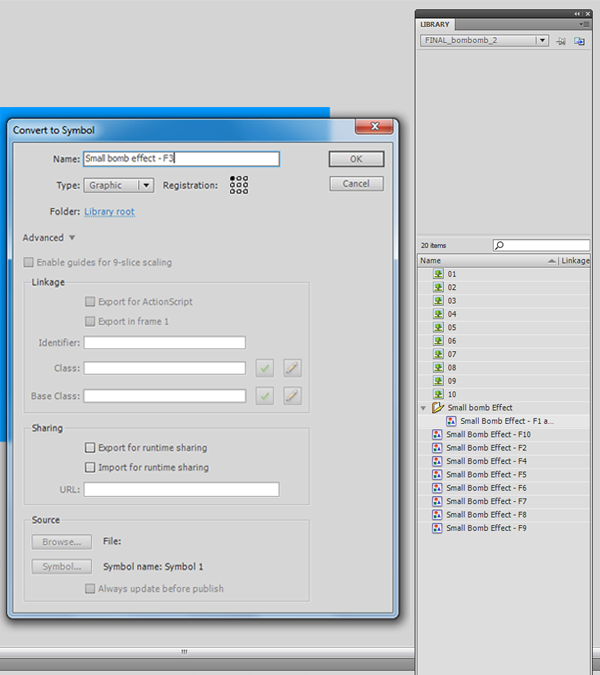The width and height of the screenshot is (600, 675).
Task: Click the bitmap icon for item 08
Action: point(438,367)
